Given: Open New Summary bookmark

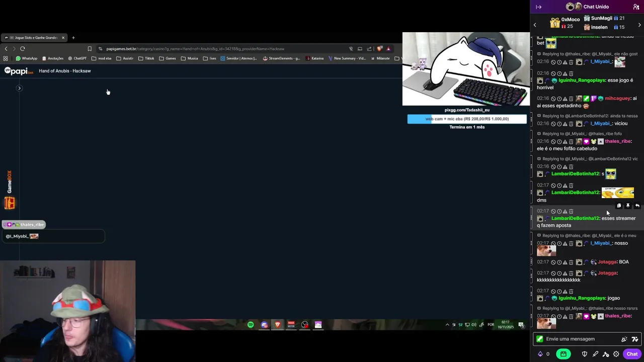Looking at the screenshot, I should click(347, 58).
